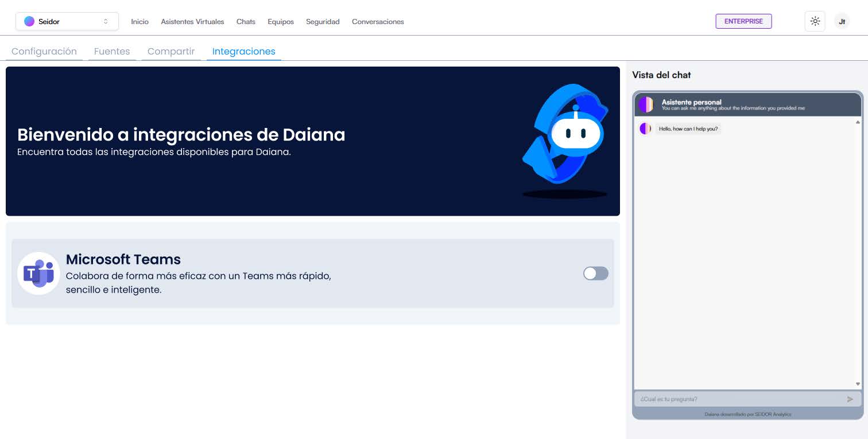Image resolution: width=868 pixels, height=439 pixels.
Task: Switch to the Configuración tab
Action: (x=44, y=51)
